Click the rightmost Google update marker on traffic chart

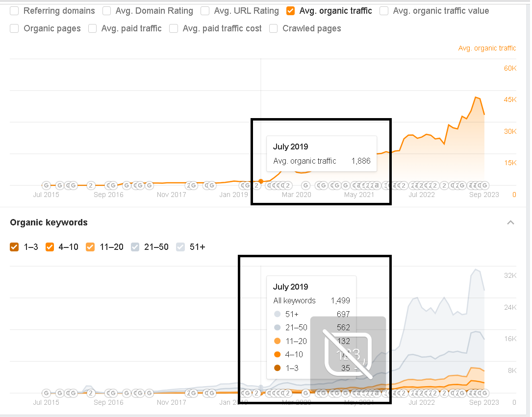click(x=484, y=185)
